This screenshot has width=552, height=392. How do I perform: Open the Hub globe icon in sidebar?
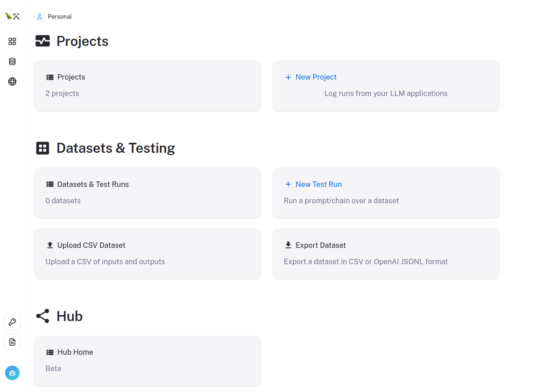click(x=12, y=81)
